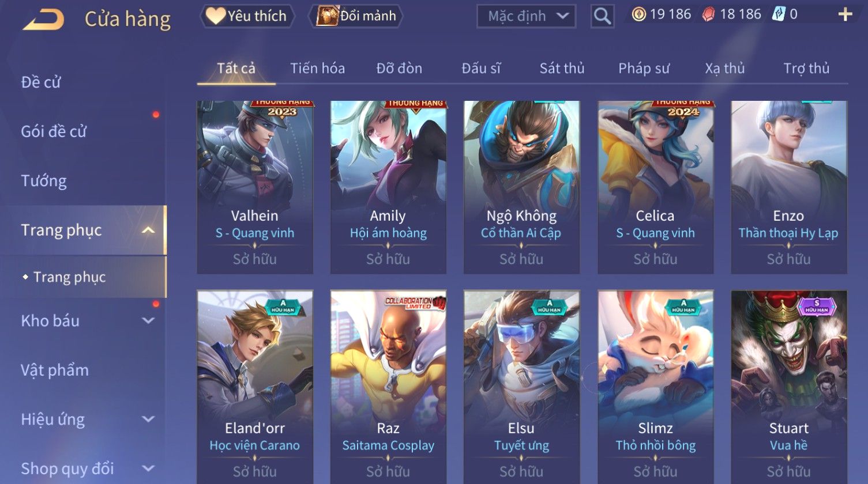Open Đổi mảnh chest button
This screenshot has height=484, width=868.
click(356, 16)
